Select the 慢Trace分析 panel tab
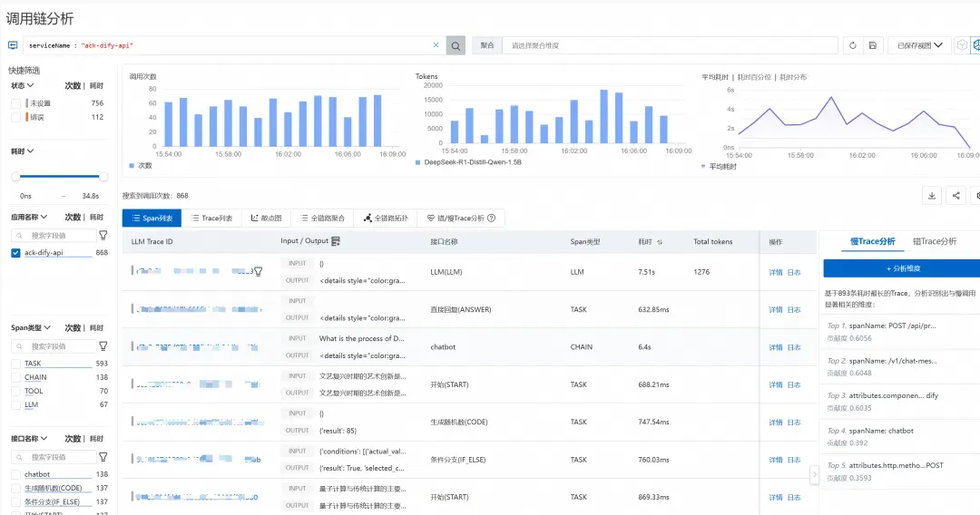This screenshot has height=515, width=980. (x=873, y=241)
